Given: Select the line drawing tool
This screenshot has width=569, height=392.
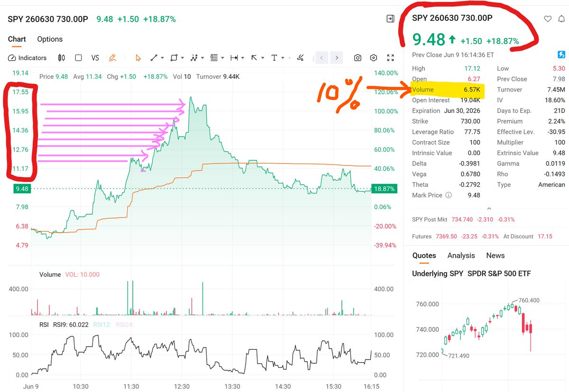Looking at the screenshot, I should point(154,58).
